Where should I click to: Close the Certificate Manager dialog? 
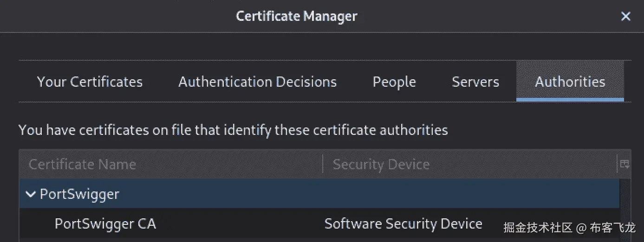[625, 17]
